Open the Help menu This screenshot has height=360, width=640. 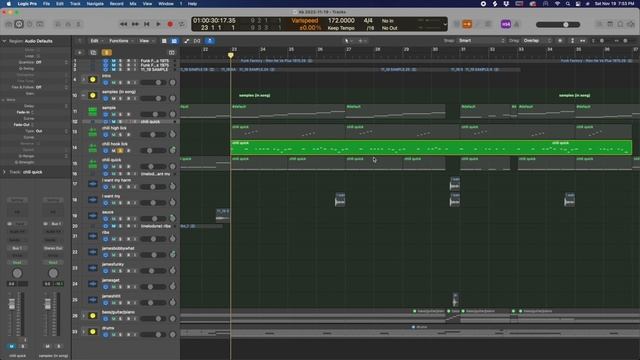click(x=192, y=4)
